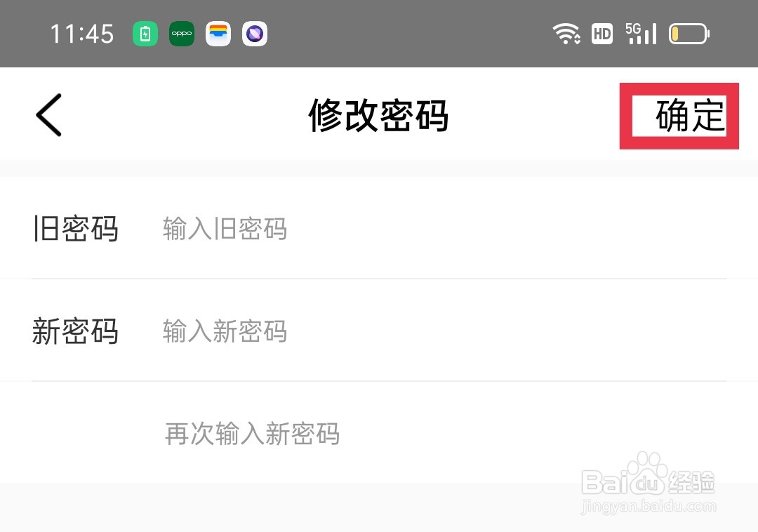Tap the Baidu 经验 watermark logo
Screen dimensions: 758x532
[x=648, y=476]
